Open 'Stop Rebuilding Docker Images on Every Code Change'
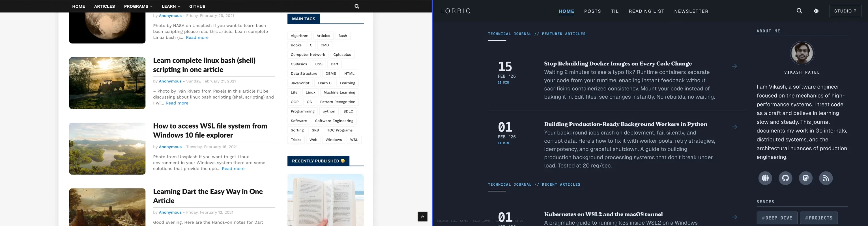868x226 pixels. (x=618, y=64)
